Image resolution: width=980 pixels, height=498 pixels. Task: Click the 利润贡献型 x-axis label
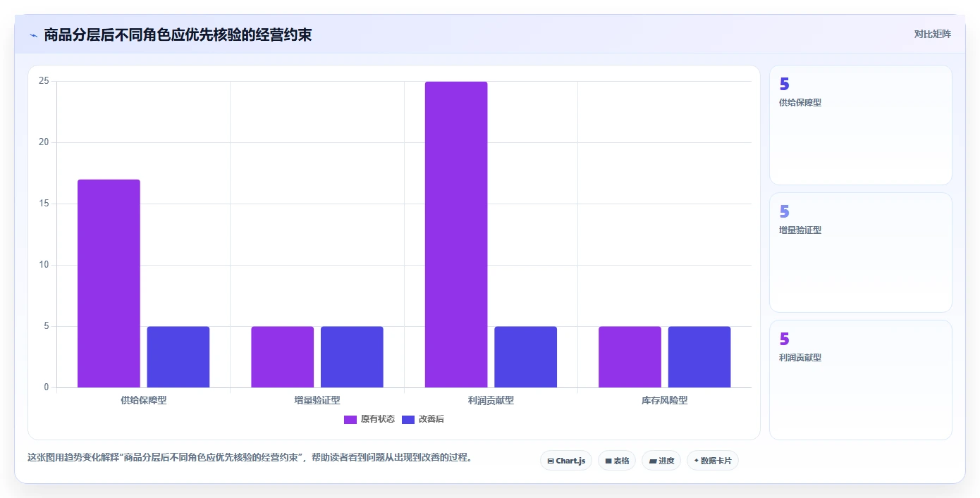[x=491, y=400]
